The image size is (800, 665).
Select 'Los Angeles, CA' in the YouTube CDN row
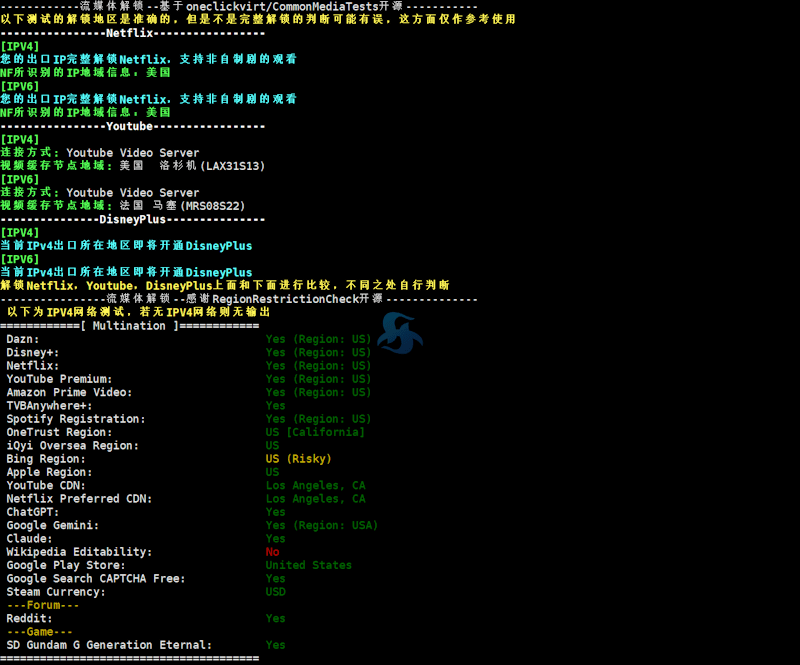click(315, 485)
